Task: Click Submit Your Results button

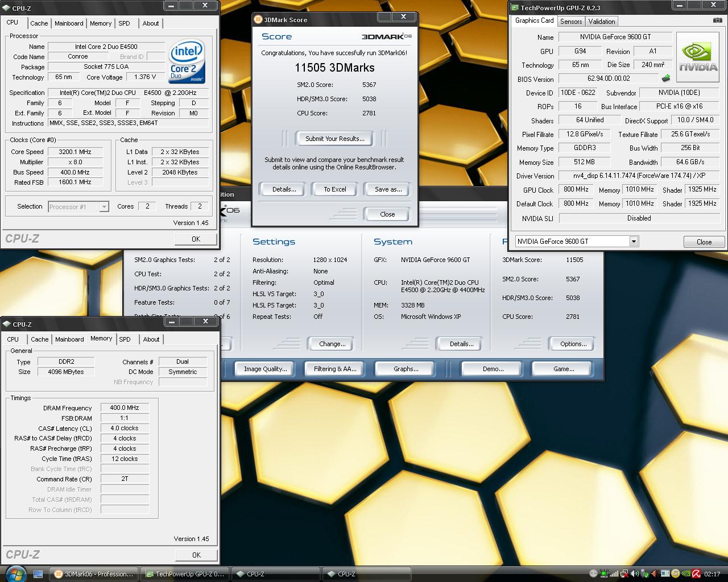Action: (335, 139)
